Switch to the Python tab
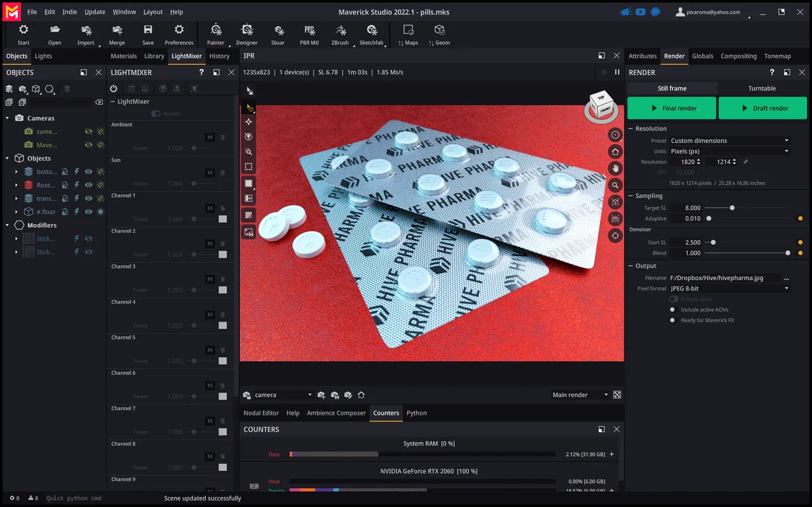This screenshot has width=812, height=507. coord(416,413)
